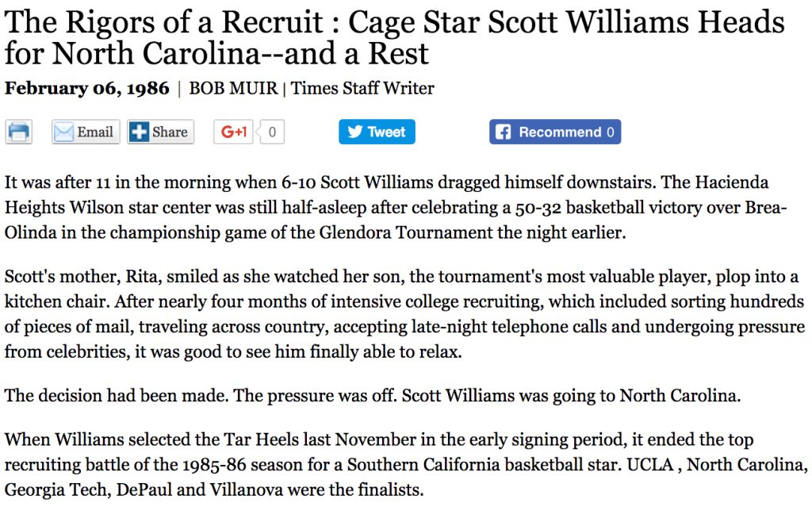Image resolution: width=812 pixels, height=522 pixels.
Task: Click the Email envelope icon
Action: click(x=63, y=132)
